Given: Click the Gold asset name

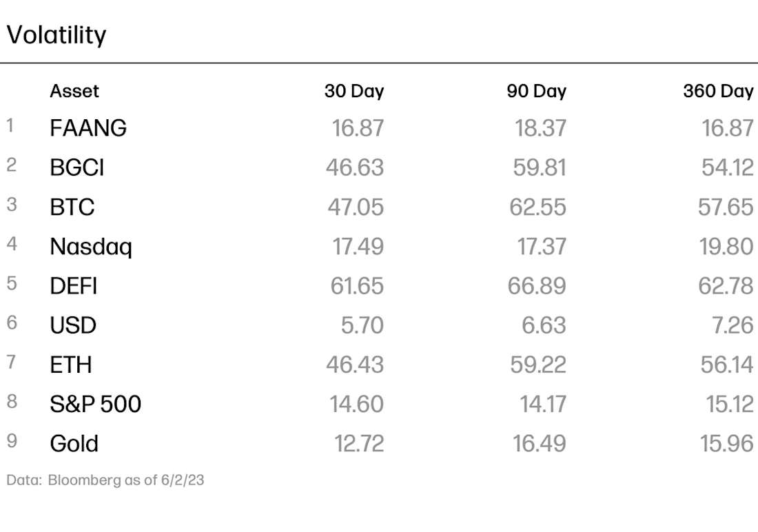Looking at the screenshot, I should coord(74,444).
